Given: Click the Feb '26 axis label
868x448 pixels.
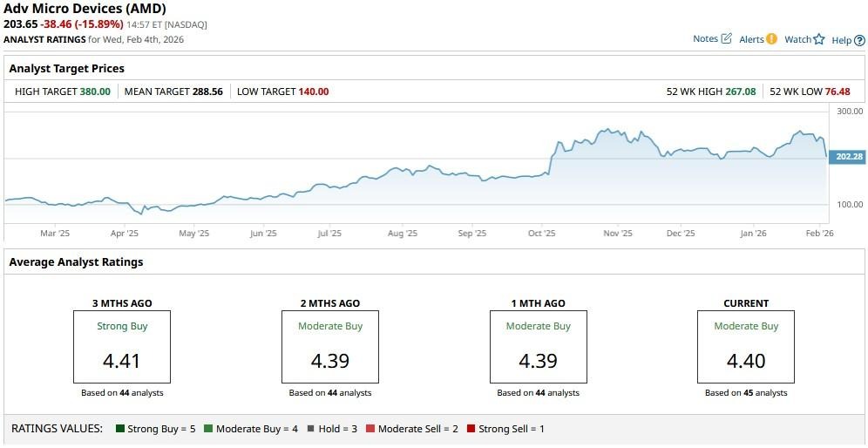Looking at the screenshot, I should [x=820, y=234].
